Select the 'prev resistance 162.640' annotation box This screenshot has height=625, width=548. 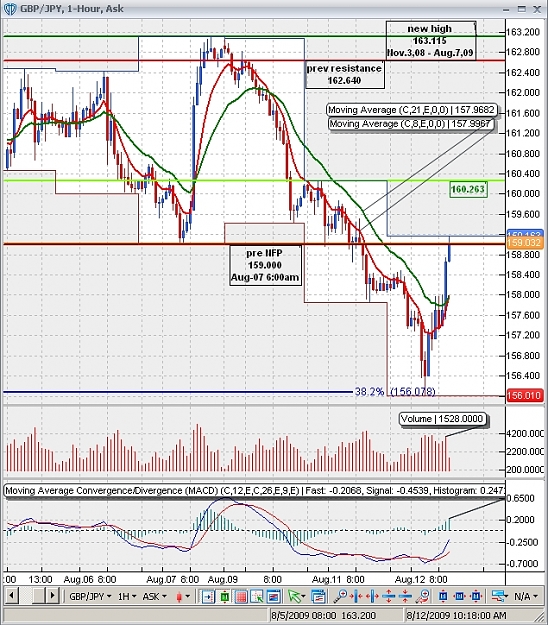[344, 75]
